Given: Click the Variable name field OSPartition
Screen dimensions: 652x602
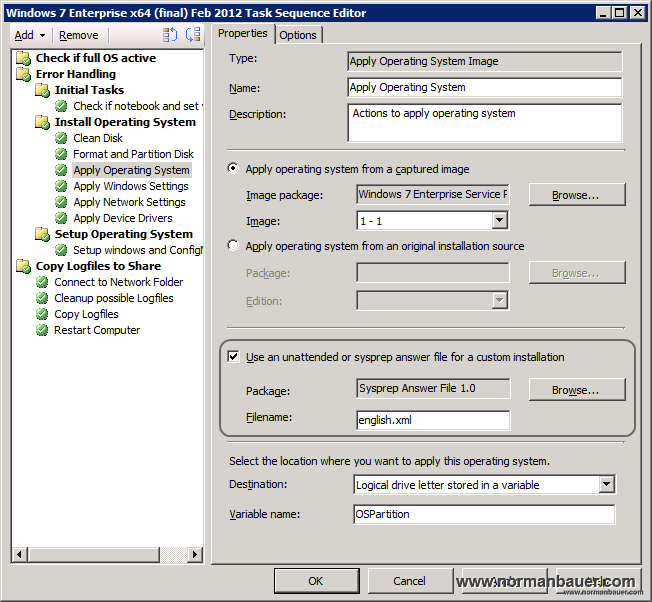Looking at the screenshot, I should 484,514.
